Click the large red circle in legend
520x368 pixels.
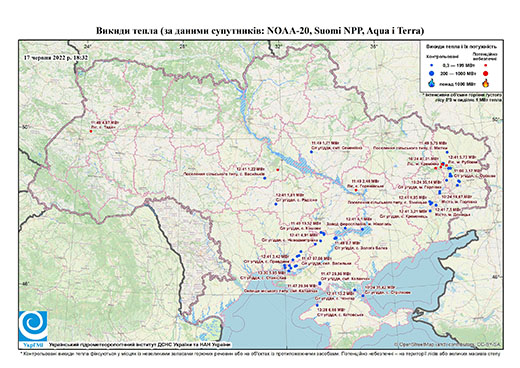tap(485, 74)
